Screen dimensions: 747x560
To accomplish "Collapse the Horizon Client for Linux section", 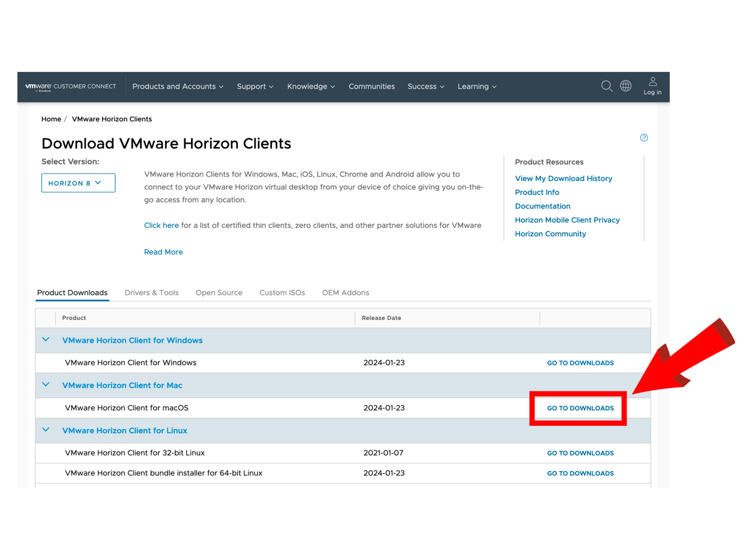I will pos(46,430).
